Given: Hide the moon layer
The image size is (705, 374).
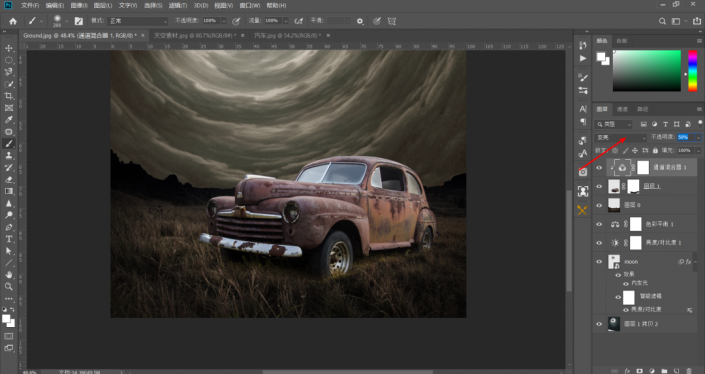Looking at the screenshot, I should pos(599,262).
